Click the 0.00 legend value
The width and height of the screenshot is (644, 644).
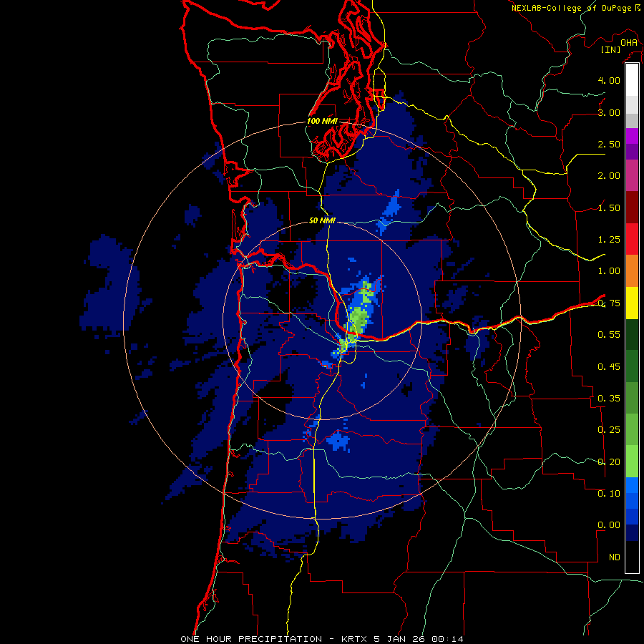609,525
